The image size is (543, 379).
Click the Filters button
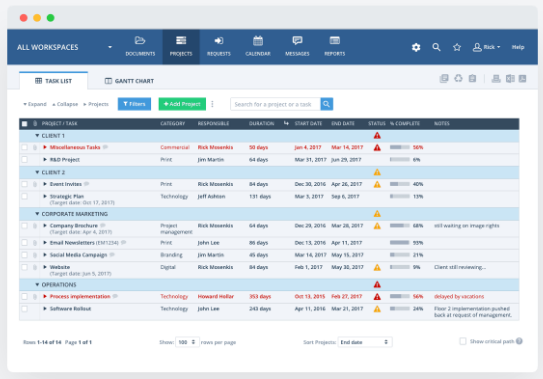pos(134,104)
